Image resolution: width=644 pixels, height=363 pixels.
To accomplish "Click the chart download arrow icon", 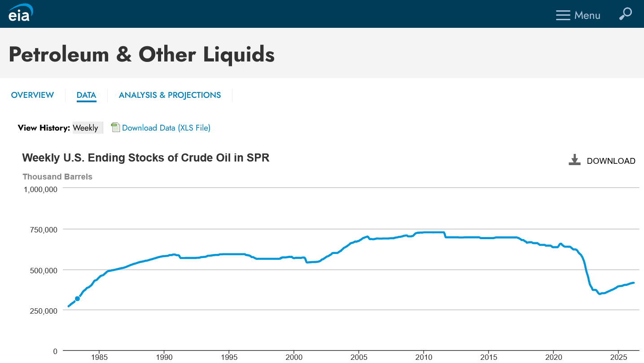I will pos(574,160).
